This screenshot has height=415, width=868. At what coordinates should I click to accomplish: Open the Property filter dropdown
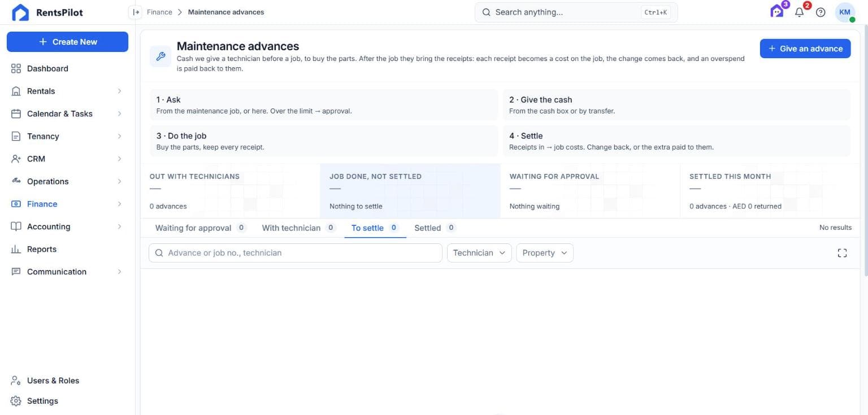pos(545,253)
